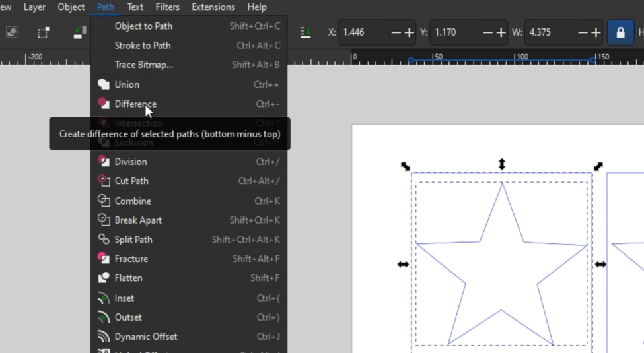Open the Filters menu
The width and height of the screenshot is (644, 353).
[167, 7]
